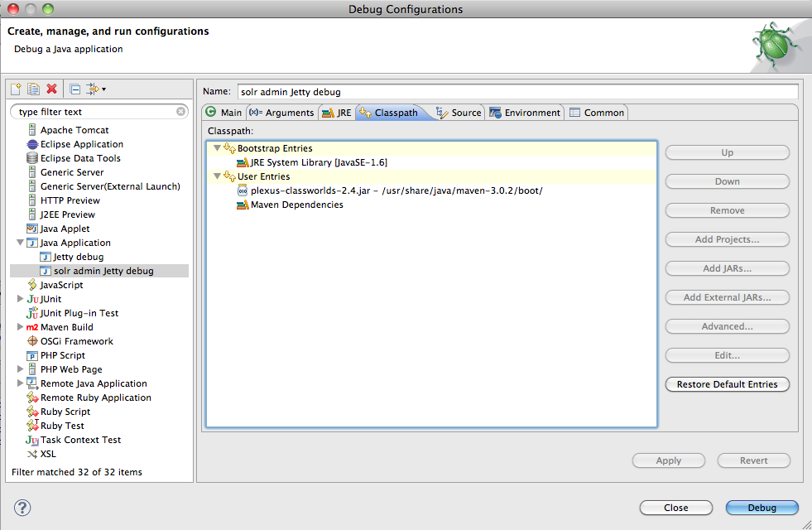Click the Remove button
This screenshot has width=812, height=530.
coord(727,210)
